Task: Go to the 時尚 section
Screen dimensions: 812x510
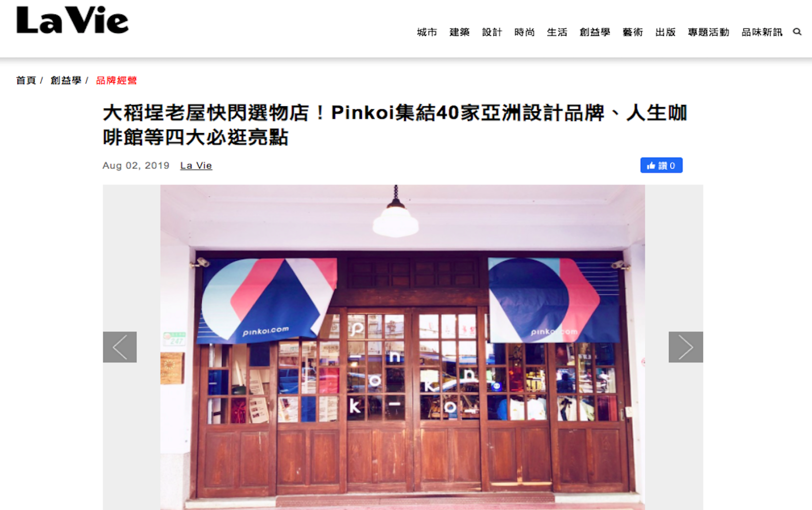Action: (525, 32)
